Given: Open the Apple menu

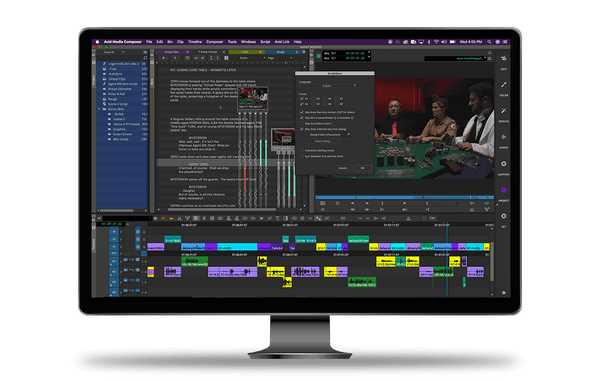Looking at the screenshot, I should tap(97, 42).
